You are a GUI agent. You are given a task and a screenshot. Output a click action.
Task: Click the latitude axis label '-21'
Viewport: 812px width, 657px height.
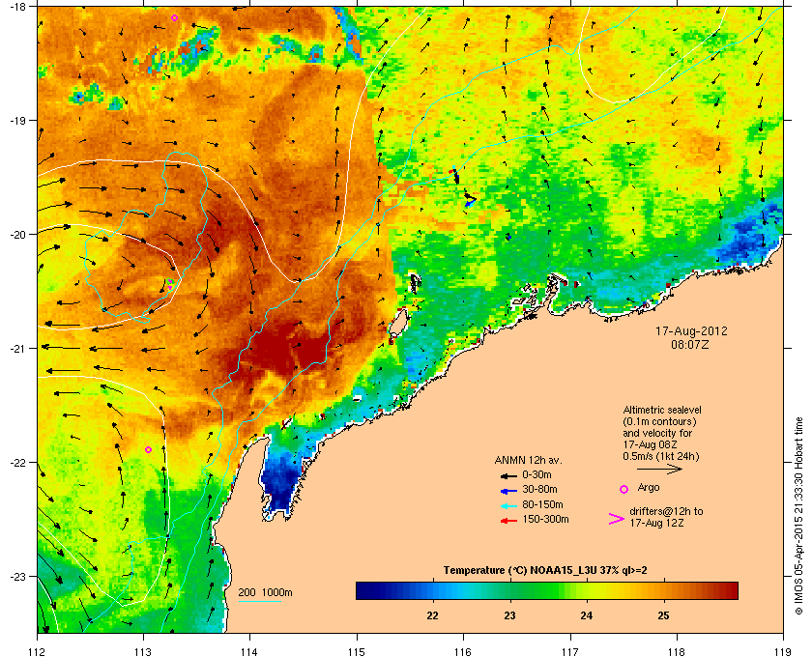[17, 349]
